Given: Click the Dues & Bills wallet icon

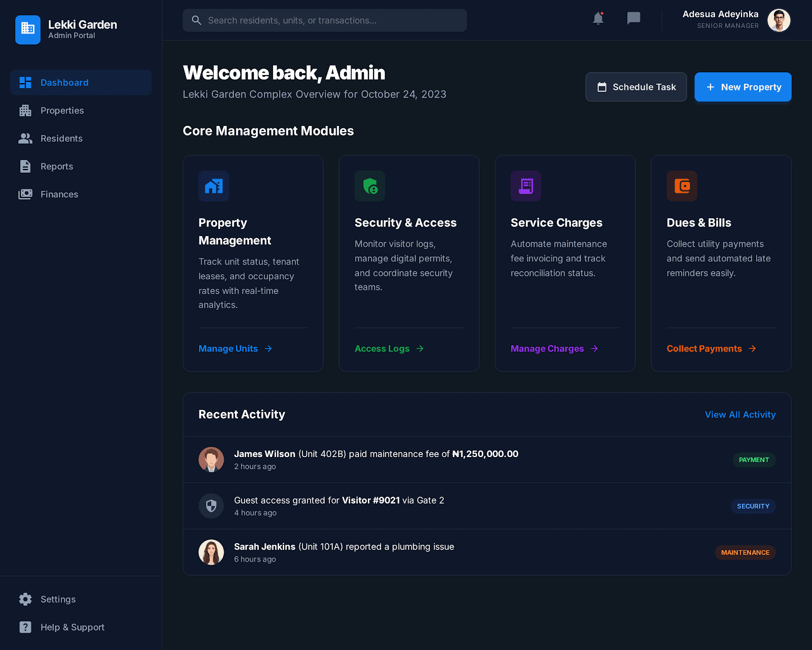Looking at the screenshot, I should [682, 186].
